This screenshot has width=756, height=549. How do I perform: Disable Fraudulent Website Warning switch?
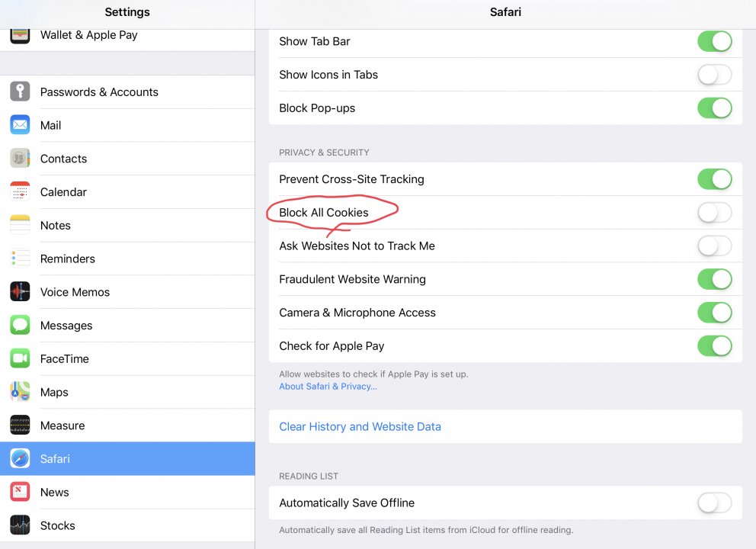click(x=714, y=279)
